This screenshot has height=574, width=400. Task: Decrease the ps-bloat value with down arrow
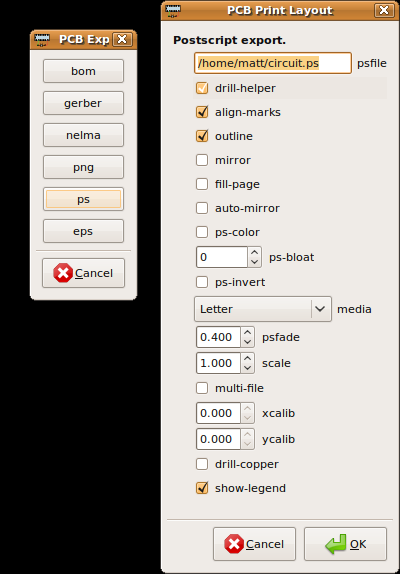point(254,262)
